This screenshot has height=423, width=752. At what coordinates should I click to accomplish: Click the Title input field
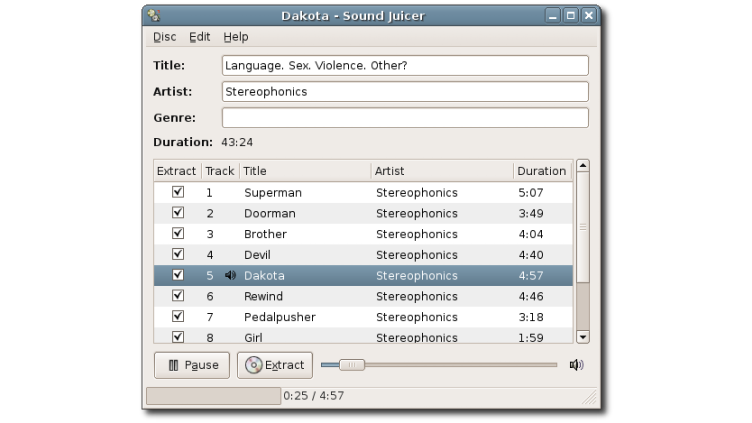[405, 65]
